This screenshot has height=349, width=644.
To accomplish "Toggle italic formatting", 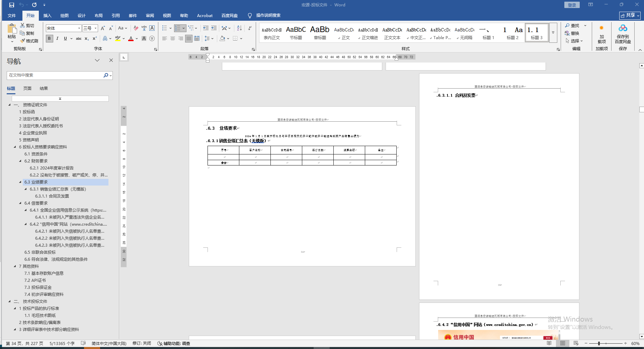I will click(x=57, y=38).
